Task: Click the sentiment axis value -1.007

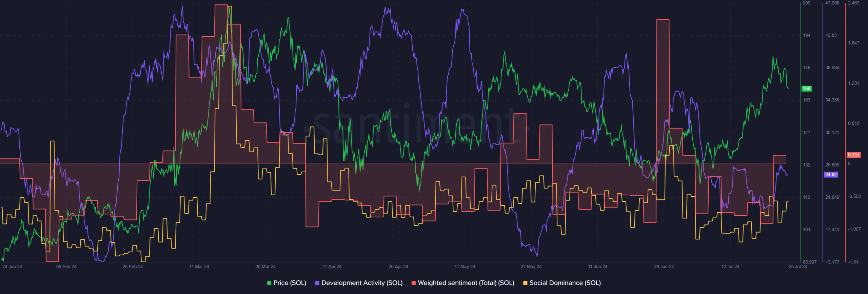Action: click(x=854, y=230)
